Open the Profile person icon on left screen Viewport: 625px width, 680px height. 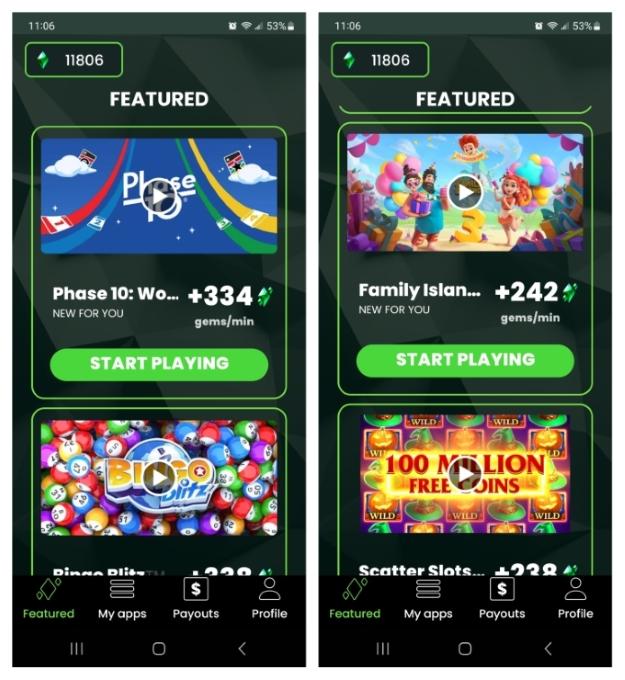pos(269,589)
